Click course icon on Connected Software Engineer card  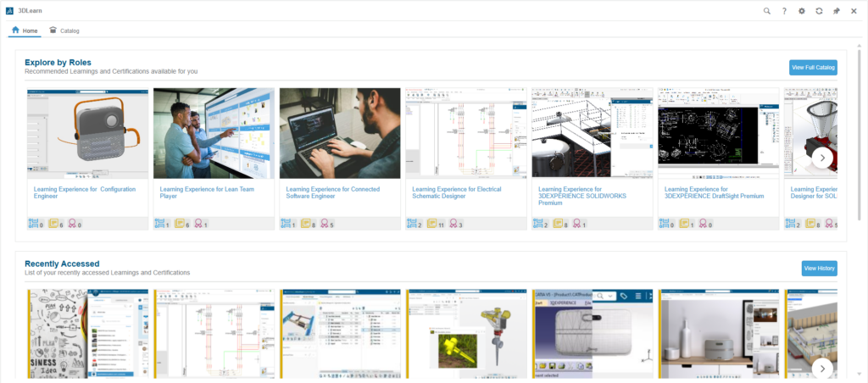pos(305,224)
